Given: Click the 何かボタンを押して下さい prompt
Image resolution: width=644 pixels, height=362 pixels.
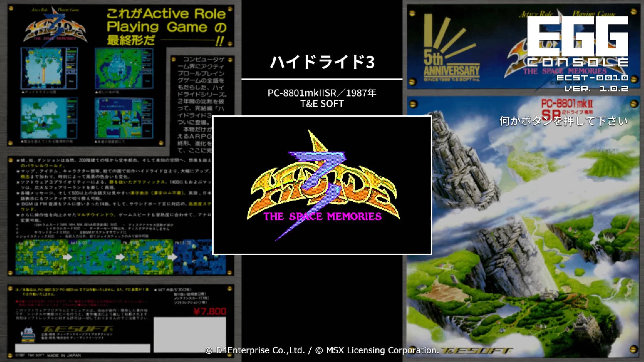Looking at the screenshot, I should [563, 121].
